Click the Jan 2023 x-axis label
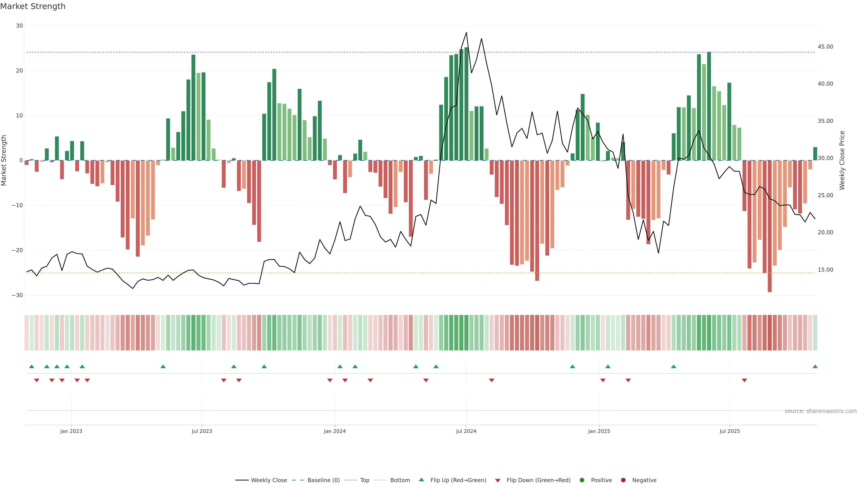Screen dimensions: 868x488 71,431
